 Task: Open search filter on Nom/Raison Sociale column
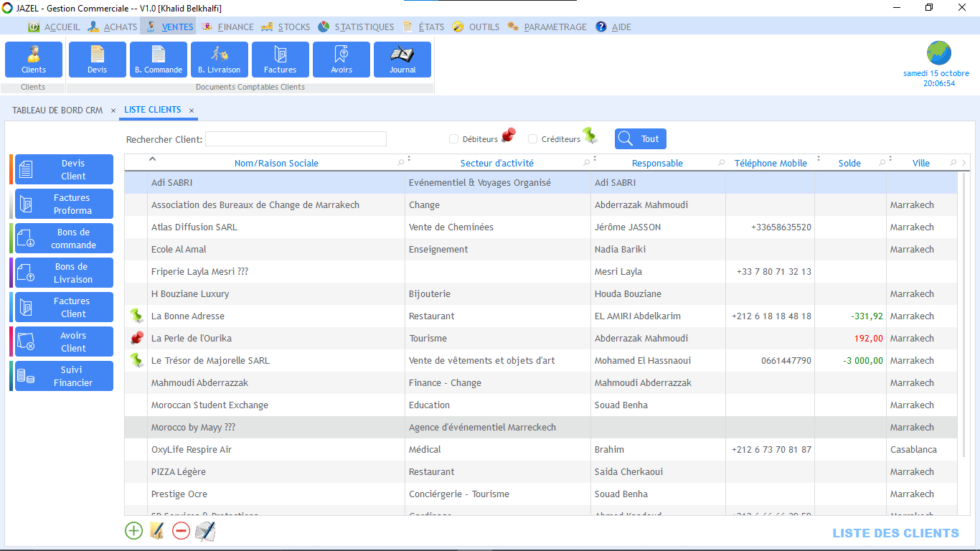pos(400,164)
